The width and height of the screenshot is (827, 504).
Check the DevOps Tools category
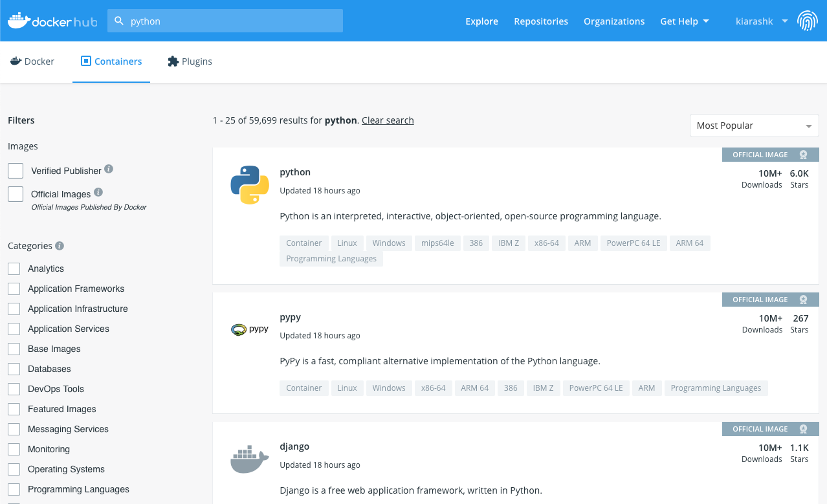[14, 389]
